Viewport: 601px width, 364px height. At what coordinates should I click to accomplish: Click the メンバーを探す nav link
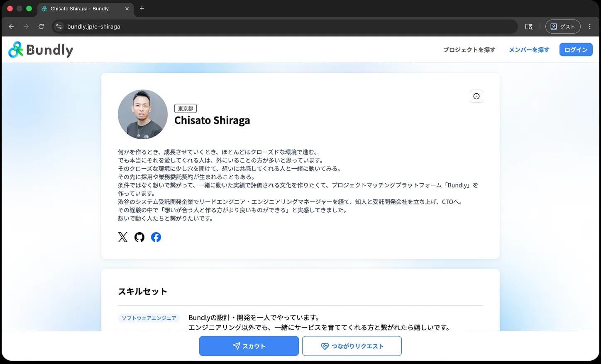pyautogui.click(x=529, y=50)
